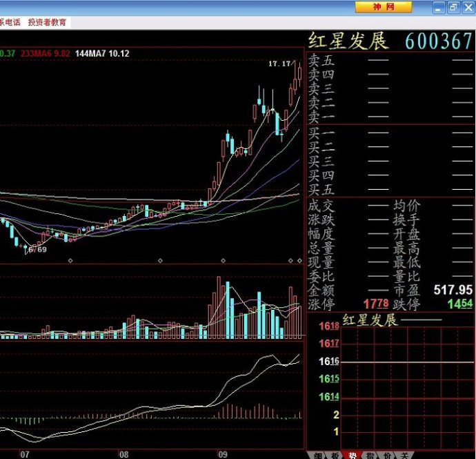This screenshot has width=476, height=459.
Task: Click the 09 month marker on time axis
Action: tap(223, 454)
